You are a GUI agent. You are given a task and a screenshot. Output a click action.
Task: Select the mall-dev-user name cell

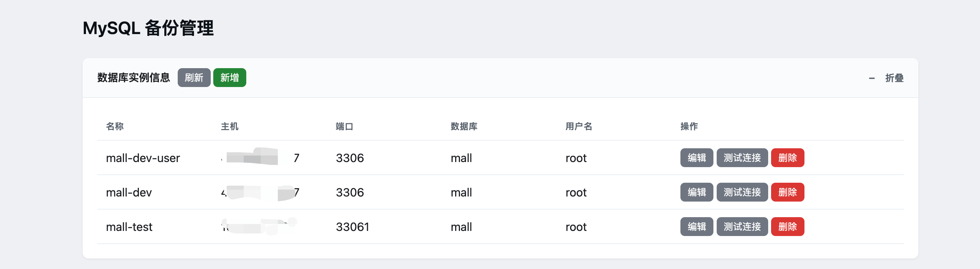coord(143,158)
